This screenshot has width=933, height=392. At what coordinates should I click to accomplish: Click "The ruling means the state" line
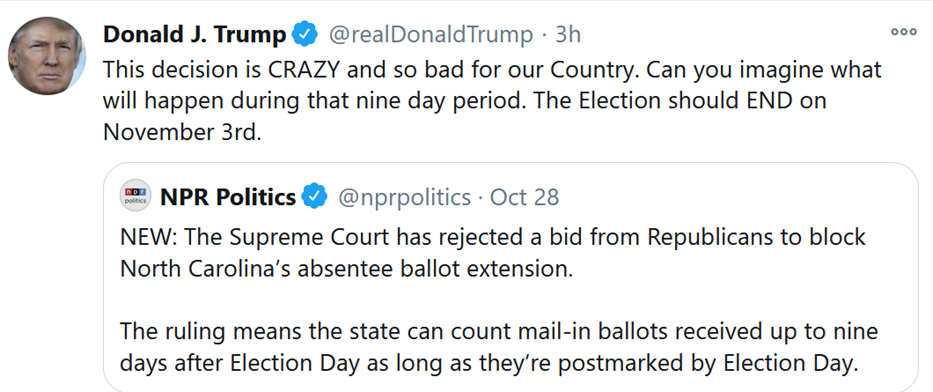click(x=499, y=331)
